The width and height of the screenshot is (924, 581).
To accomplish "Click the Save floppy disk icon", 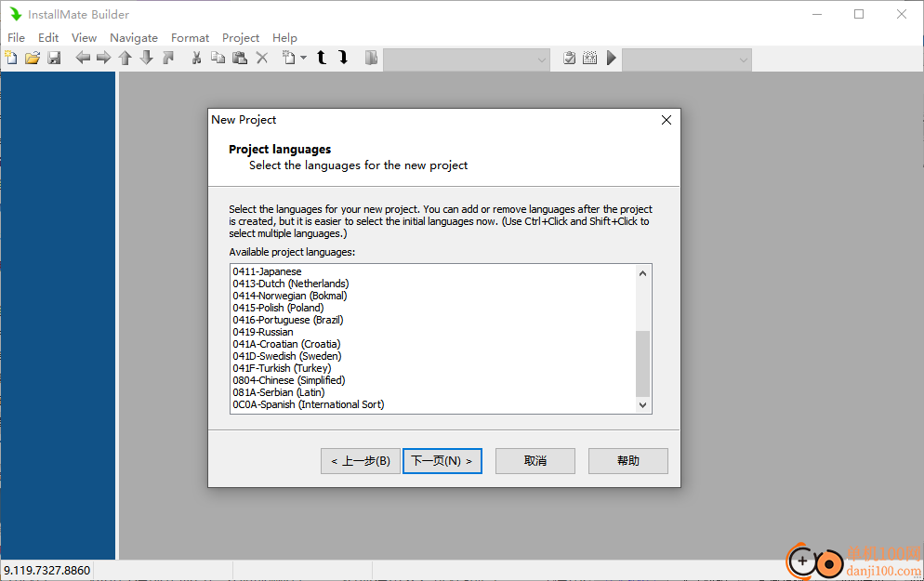I will coord(54,58).
